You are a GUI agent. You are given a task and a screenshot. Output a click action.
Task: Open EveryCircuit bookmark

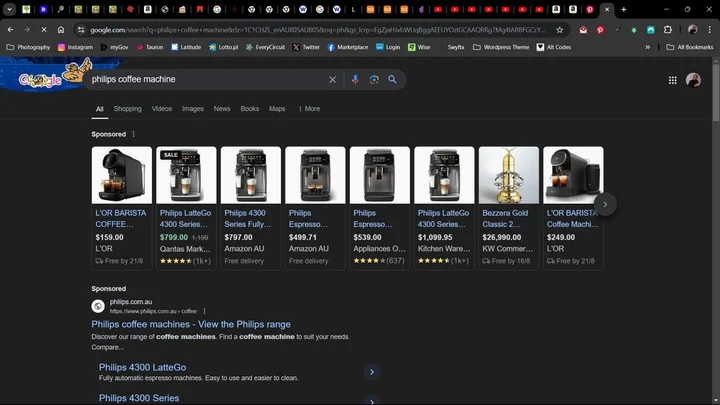pyautogui.click(x=265, y=47)
